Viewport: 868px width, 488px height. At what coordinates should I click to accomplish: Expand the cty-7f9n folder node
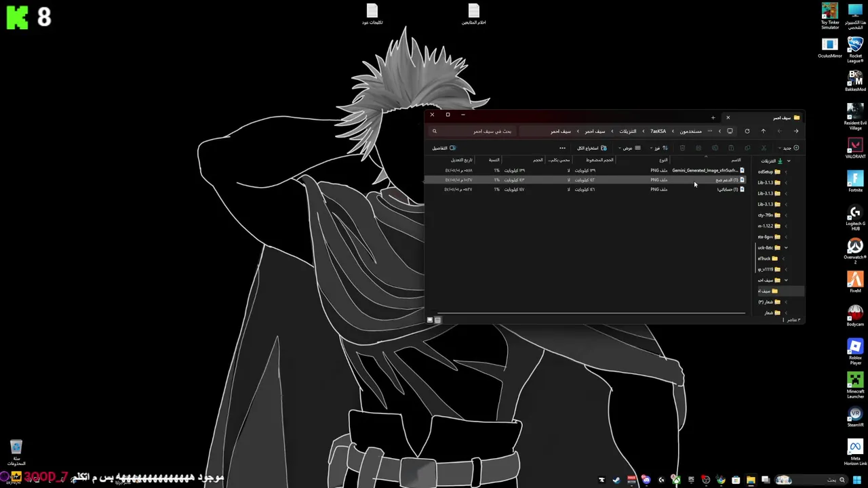(x=786, y=215)
